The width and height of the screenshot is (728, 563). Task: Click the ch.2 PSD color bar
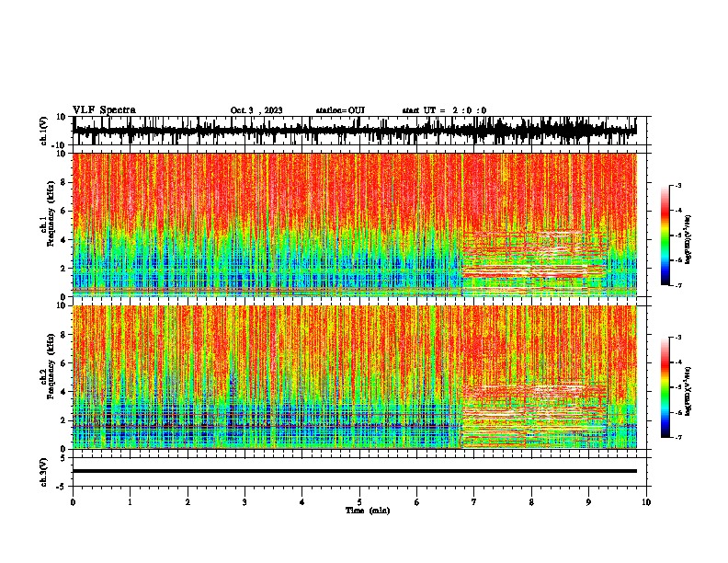[665, 387]
